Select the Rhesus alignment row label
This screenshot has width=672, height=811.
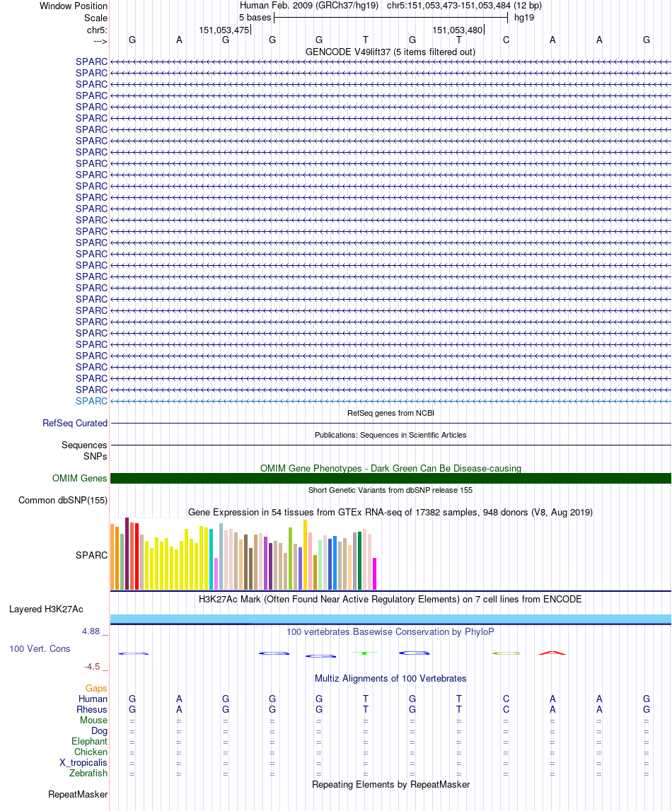pyautogui.click(x=92, y=710)
